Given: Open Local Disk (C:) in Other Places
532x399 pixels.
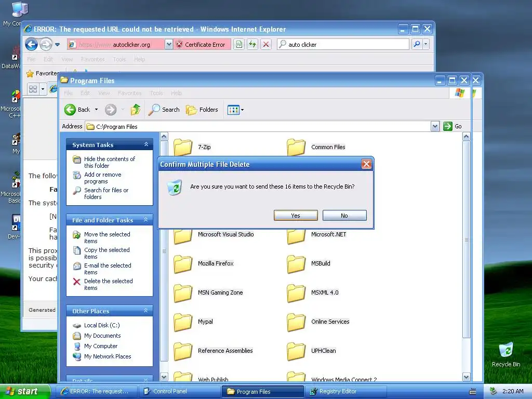Looking at the screenshot, I should click(102, 325).
